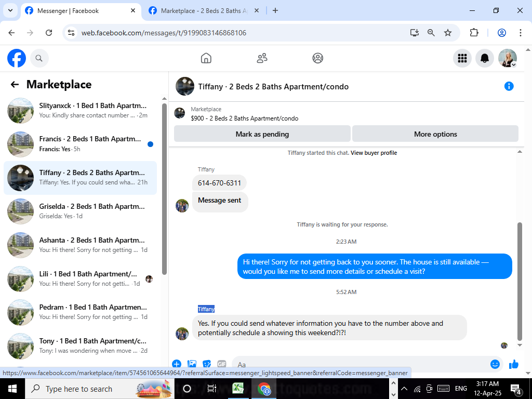Open Lili 1 Bed 1 Bath conversation

[x=81, y=278]
